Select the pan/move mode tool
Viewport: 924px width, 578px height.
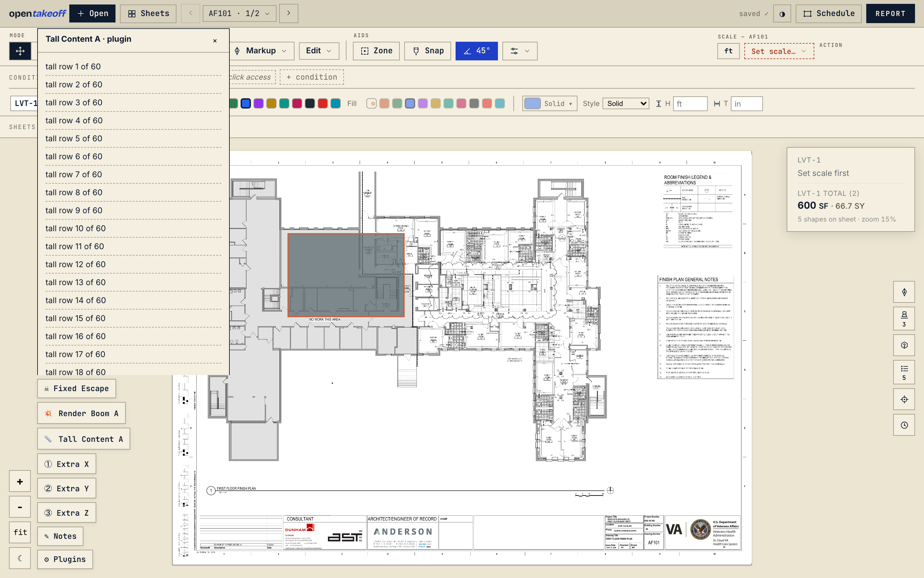(20, 51)
